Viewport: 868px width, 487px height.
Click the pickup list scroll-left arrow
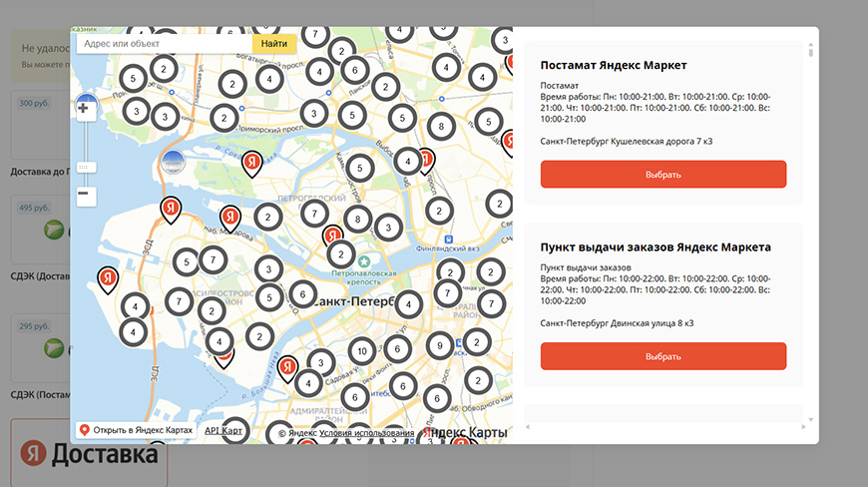tap(528, 427)
